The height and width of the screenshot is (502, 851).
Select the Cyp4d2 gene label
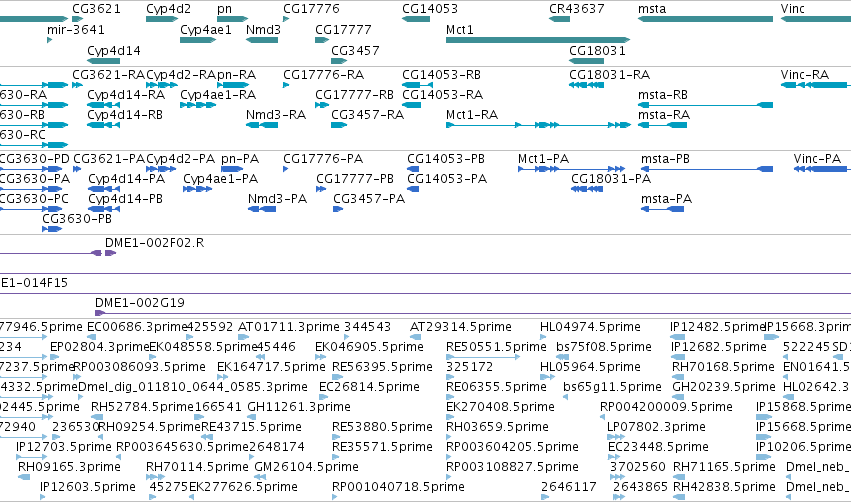[x=168, y=9]
